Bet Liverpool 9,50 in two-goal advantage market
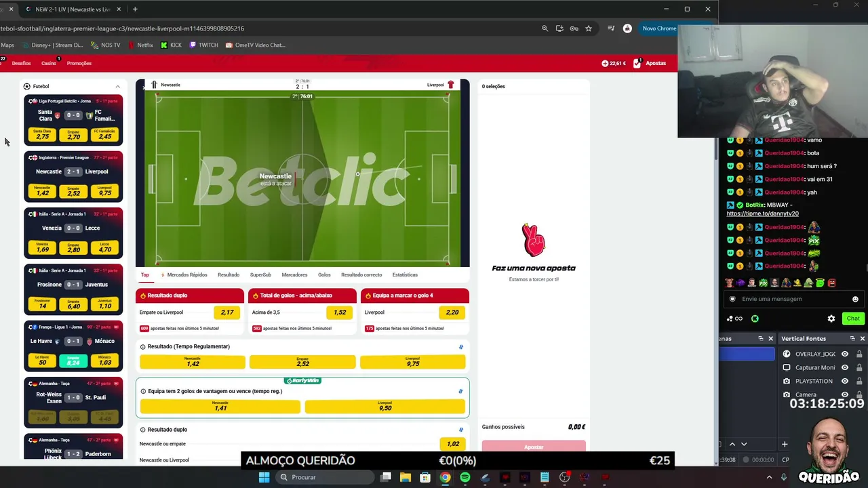Viewport: 868px width, 488px height. (385, 407)
